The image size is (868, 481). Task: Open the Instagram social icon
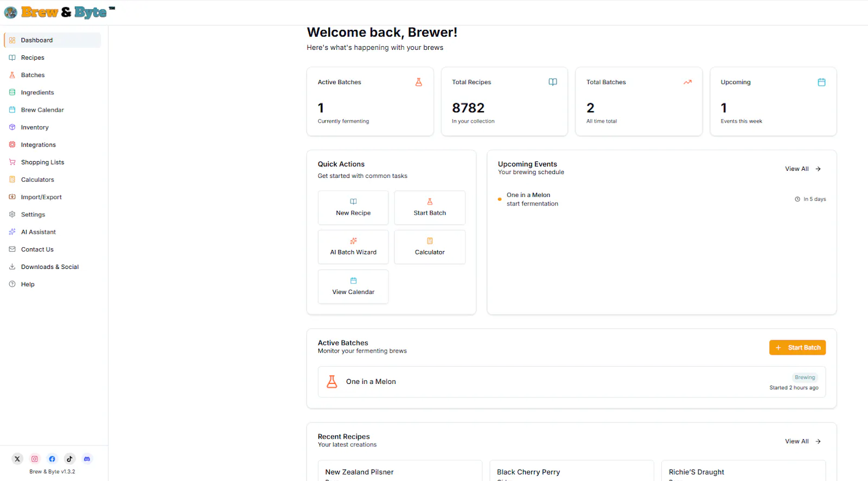pos(35,459)
